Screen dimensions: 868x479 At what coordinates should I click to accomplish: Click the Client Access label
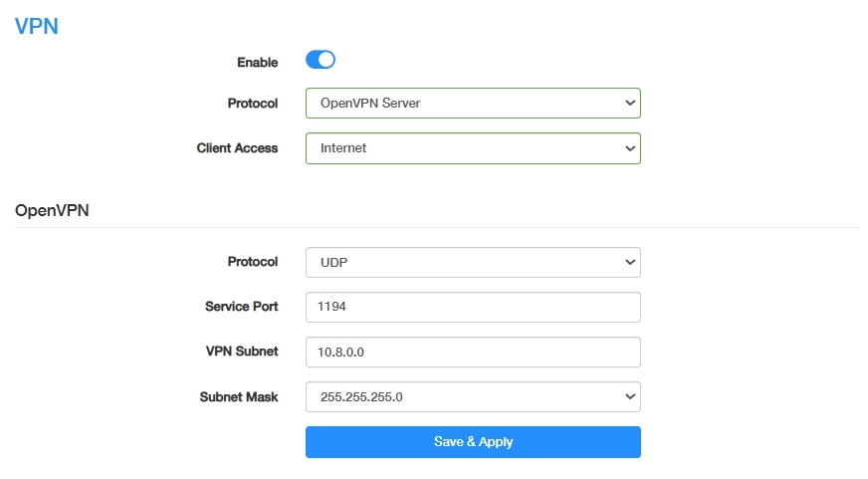237,148
